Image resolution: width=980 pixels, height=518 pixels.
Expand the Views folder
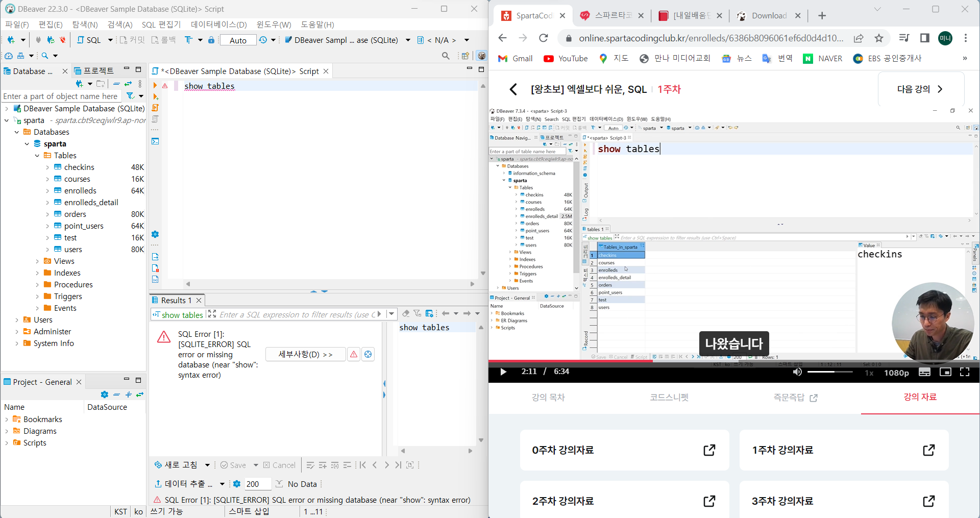[x=37, y=261]
